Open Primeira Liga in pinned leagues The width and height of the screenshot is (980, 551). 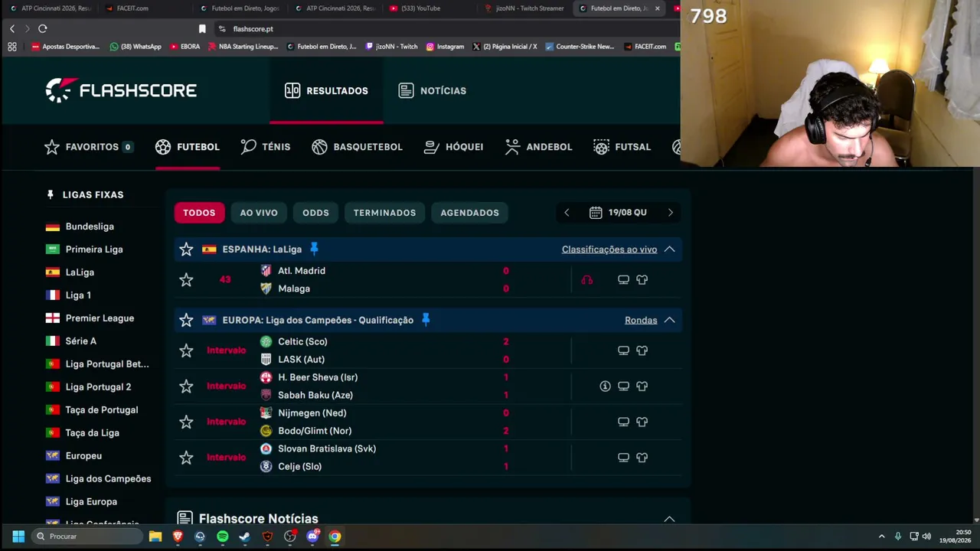point(94,249)
